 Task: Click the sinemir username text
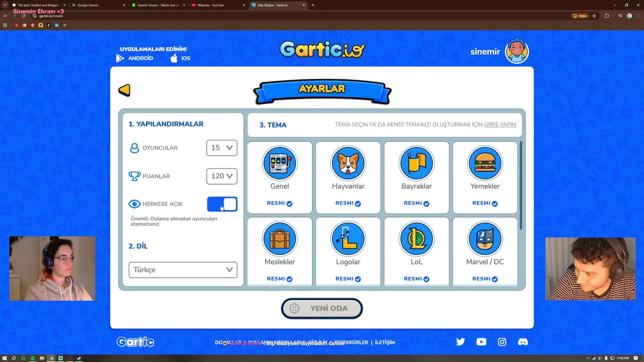(x=485, y=52)
